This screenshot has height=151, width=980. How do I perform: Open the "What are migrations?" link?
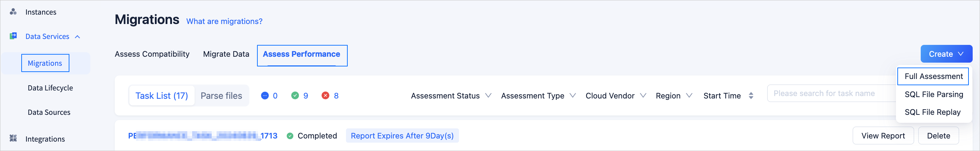[x=224, y=22]
